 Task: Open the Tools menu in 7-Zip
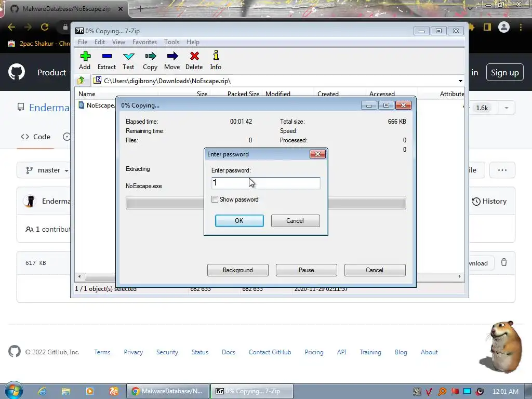pos(171,42)
